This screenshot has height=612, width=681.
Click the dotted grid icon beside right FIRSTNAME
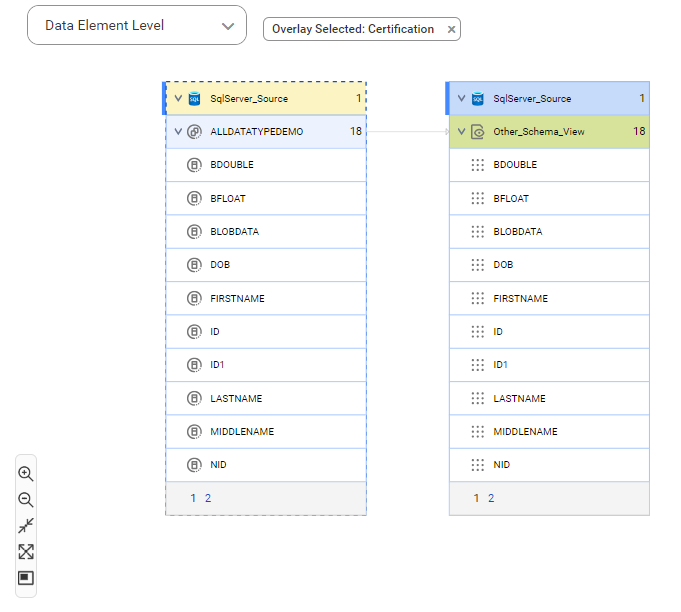pos(477,298)
